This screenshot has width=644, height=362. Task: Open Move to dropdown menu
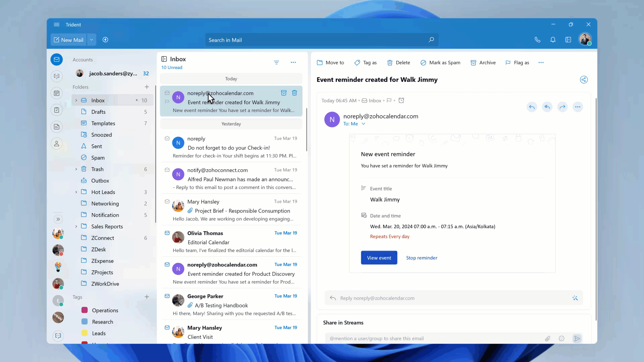330,62
